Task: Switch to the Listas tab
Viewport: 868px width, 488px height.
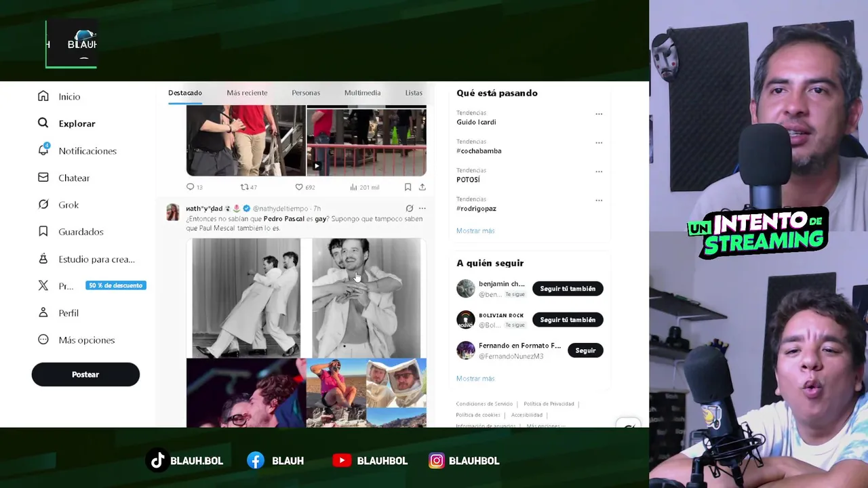Action: click(414, 93)
